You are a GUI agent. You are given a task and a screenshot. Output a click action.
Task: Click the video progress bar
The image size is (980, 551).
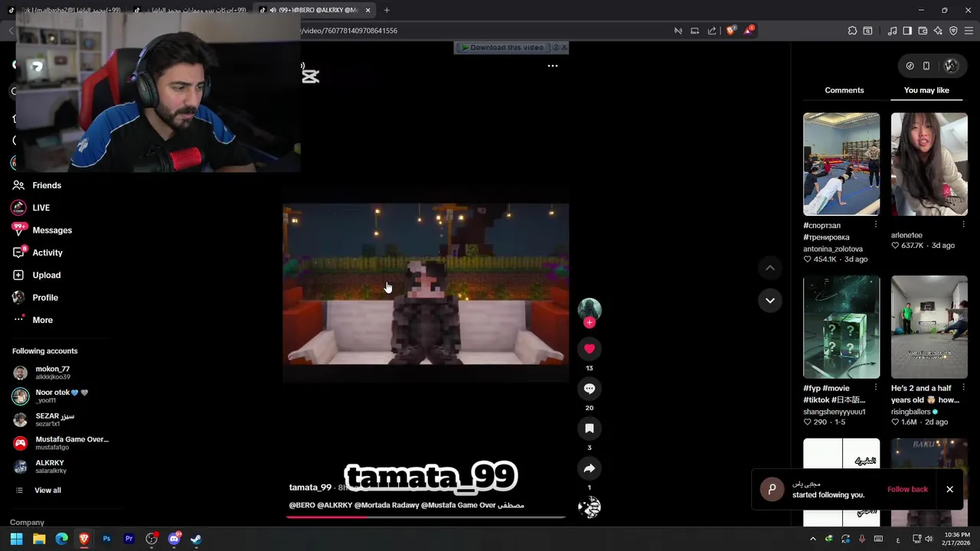pos(426,517)
